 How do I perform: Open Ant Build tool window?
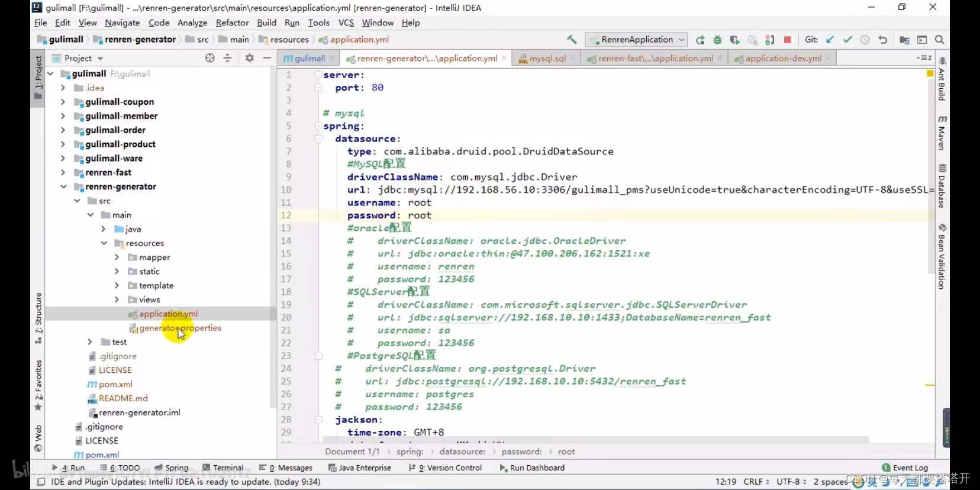(942, 79)
